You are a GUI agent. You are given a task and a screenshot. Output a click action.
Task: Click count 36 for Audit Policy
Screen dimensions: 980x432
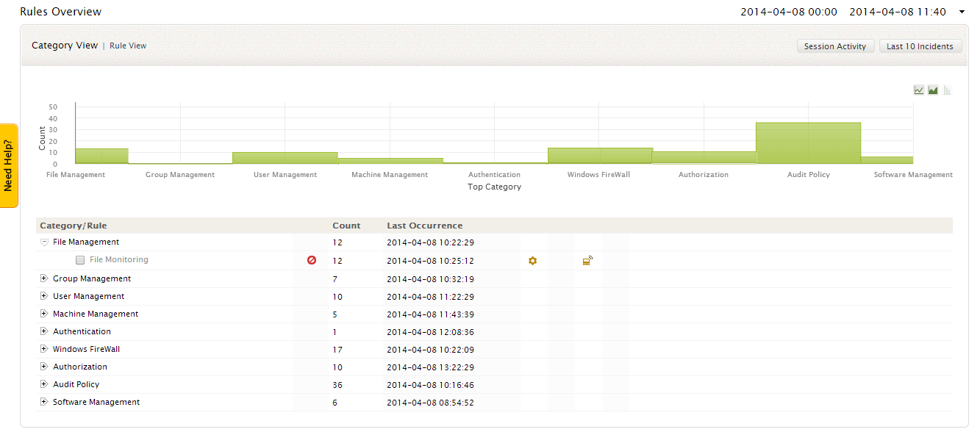pyautogui.click(x=337, y=385)
